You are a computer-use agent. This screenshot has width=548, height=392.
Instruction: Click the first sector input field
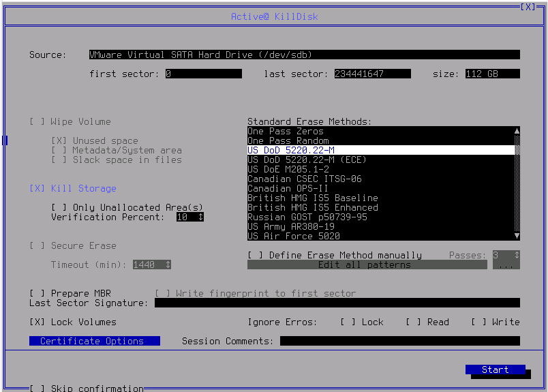204,74
